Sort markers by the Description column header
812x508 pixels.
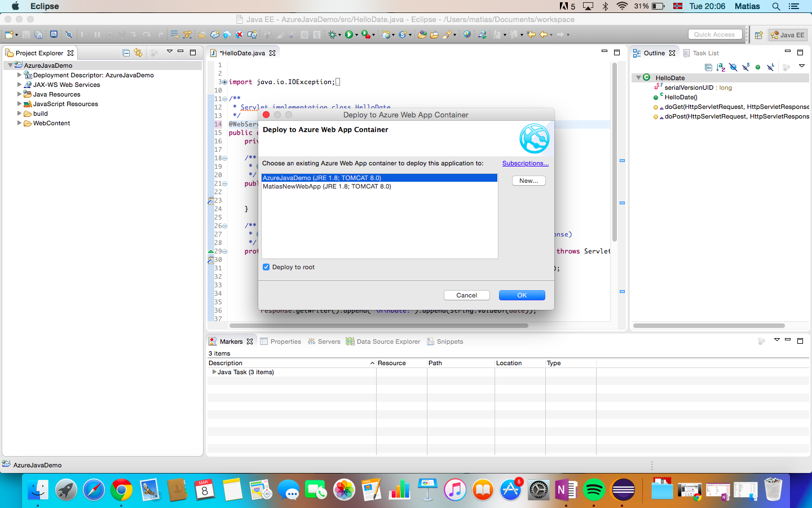pyautogui.click(x=292, y=363)
